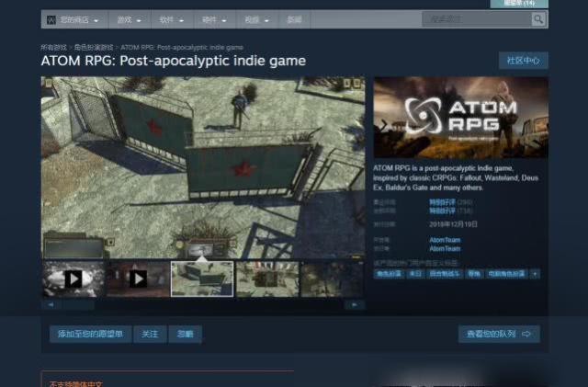The image size is (588, 387).
Task: Click the 关注 follow button
Action: [150, 334]
